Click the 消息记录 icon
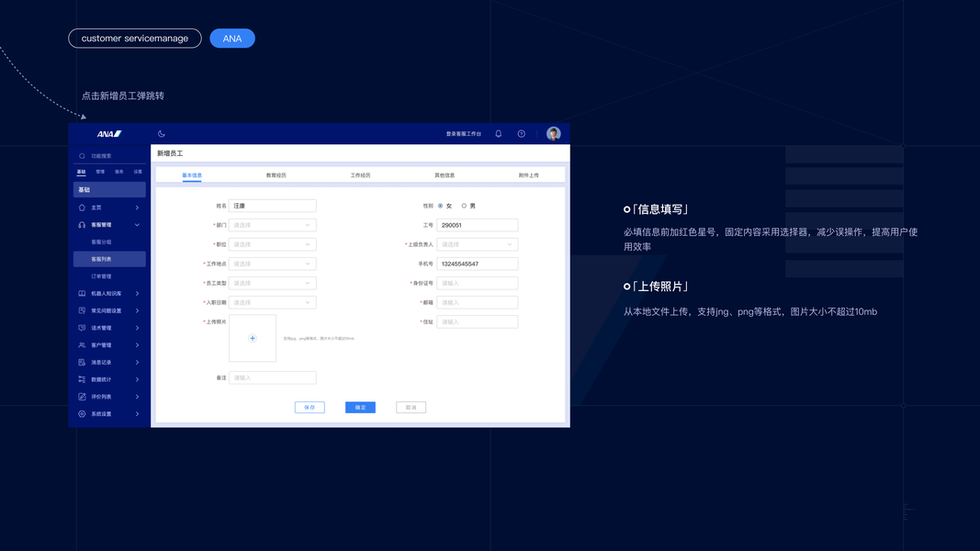Screen dimensions: 980x551 [82, 363]
